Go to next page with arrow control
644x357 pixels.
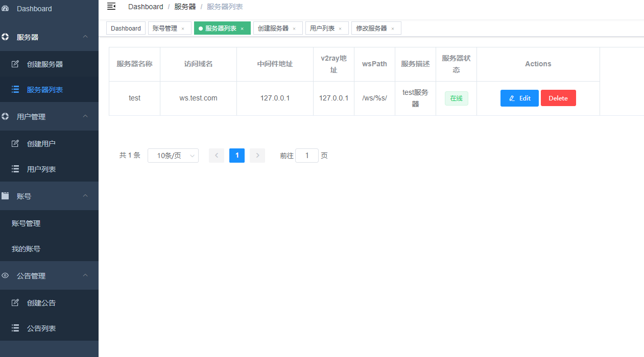click(257, 155)
